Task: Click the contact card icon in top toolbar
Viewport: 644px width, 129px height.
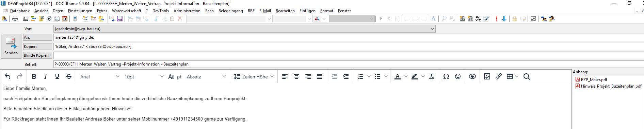Action: coord(26,19)
